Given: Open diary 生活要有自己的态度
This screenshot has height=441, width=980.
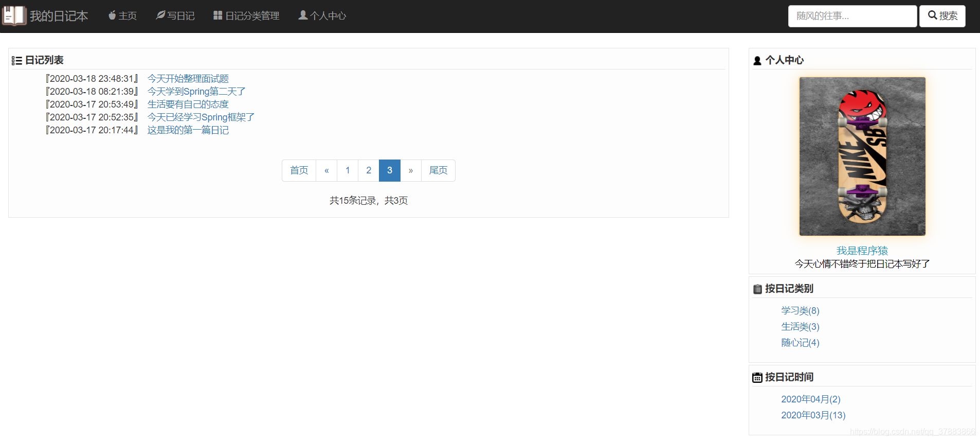Looking at the screenshot, I should (x=188, y=104).
